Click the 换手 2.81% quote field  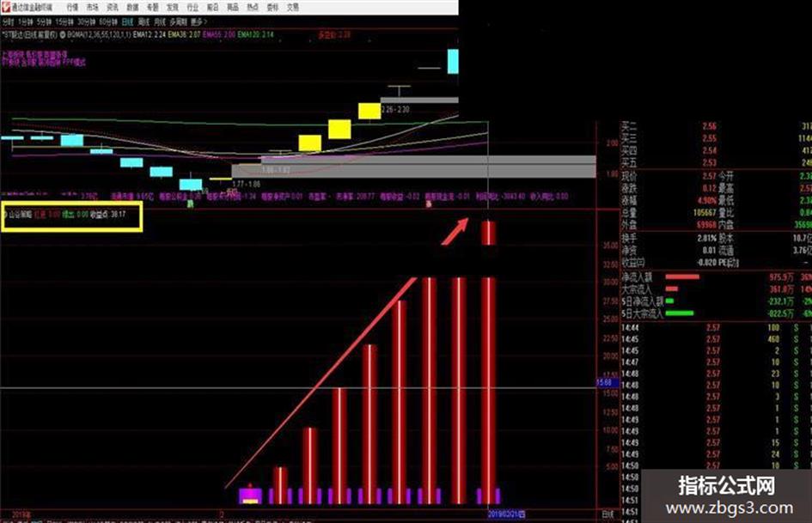pyautogui.click(x=669, y=238)
